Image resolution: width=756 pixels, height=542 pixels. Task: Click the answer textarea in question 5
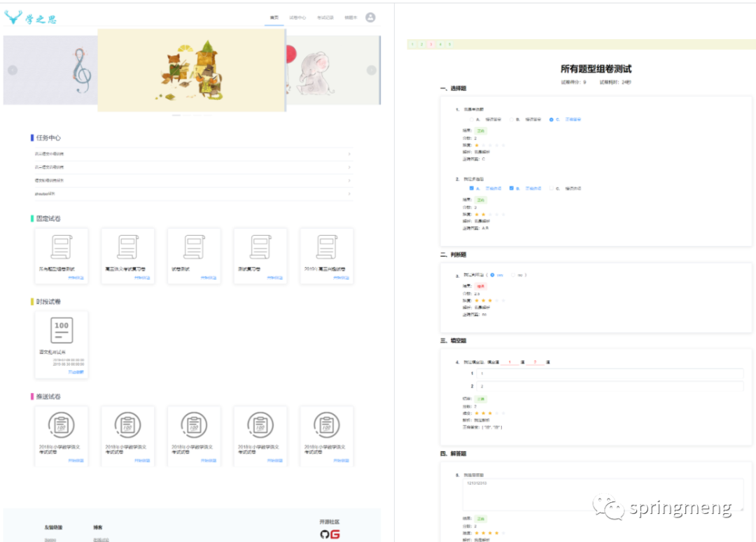(603, 494)
